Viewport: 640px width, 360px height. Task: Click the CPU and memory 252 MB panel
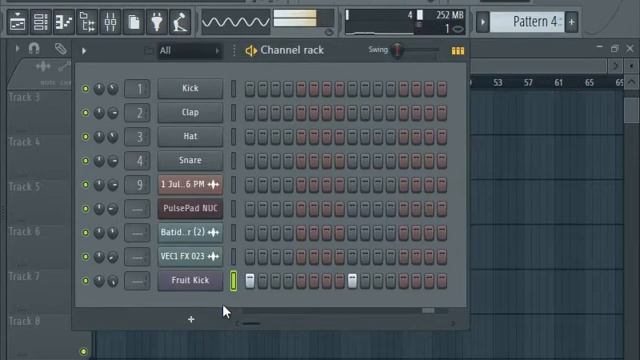pos(405,22)
